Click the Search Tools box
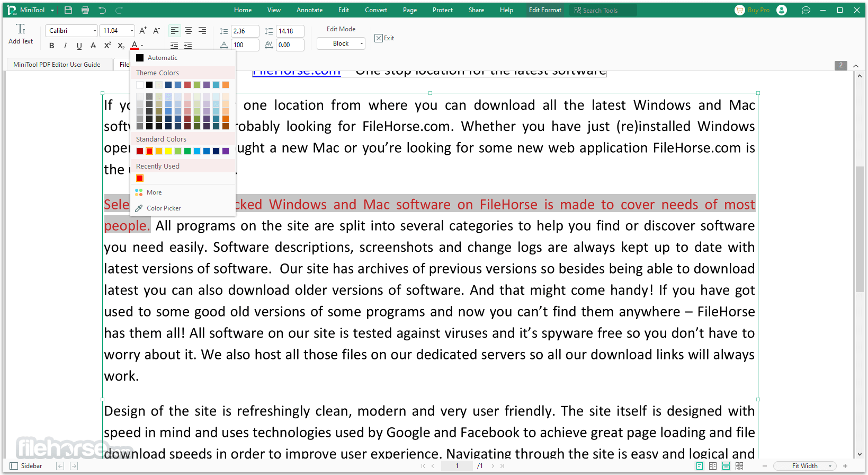 (x=603, y=10)
